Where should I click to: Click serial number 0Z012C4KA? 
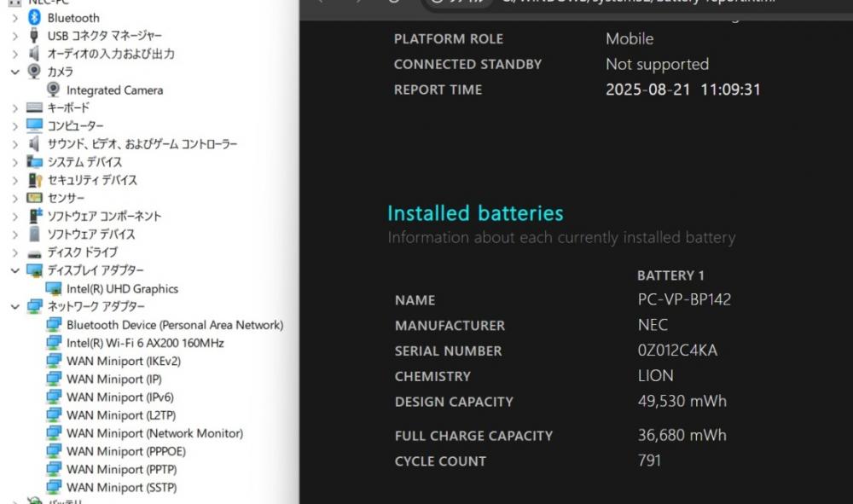coord(678,350)
